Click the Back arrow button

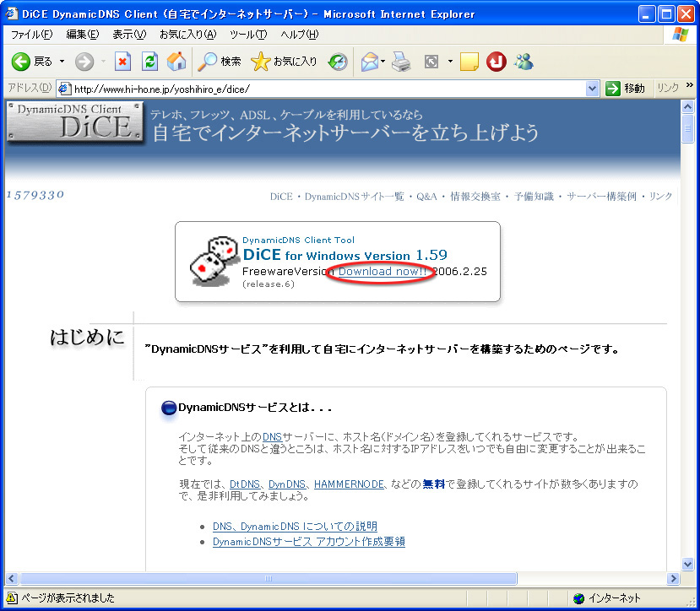click(20, 62)
